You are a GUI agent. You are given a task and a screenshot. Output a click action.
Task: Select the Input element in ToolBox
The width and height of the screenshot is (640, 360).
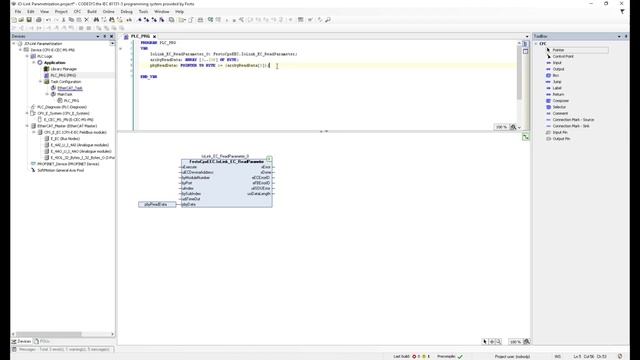tap(557, 63)
